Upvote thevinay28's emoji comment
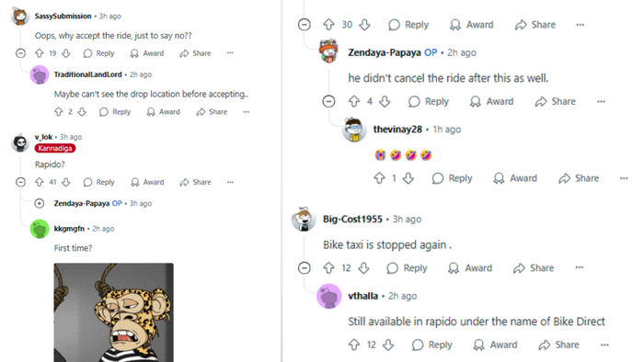Viewport: 644px width, 362px height. click(x=379, y=178)
